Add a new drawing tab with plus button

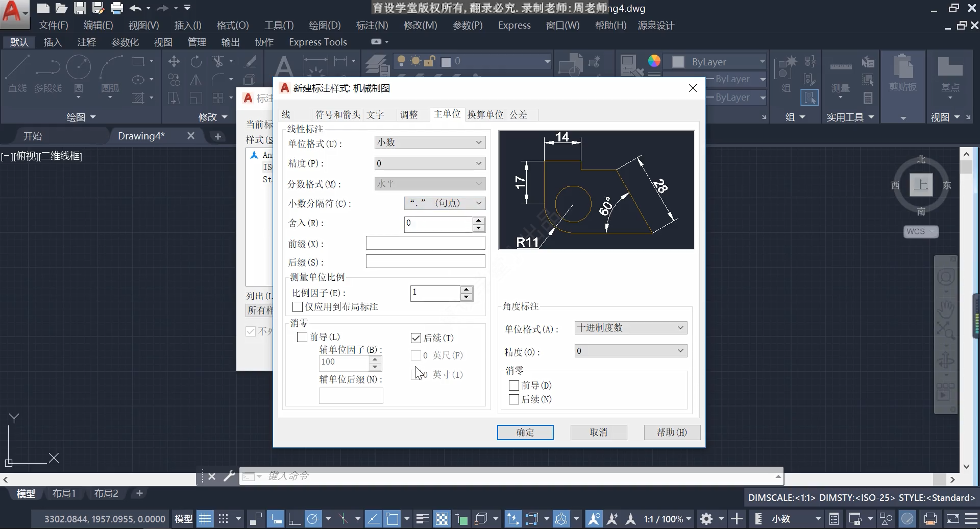click(x=218, y=136)
